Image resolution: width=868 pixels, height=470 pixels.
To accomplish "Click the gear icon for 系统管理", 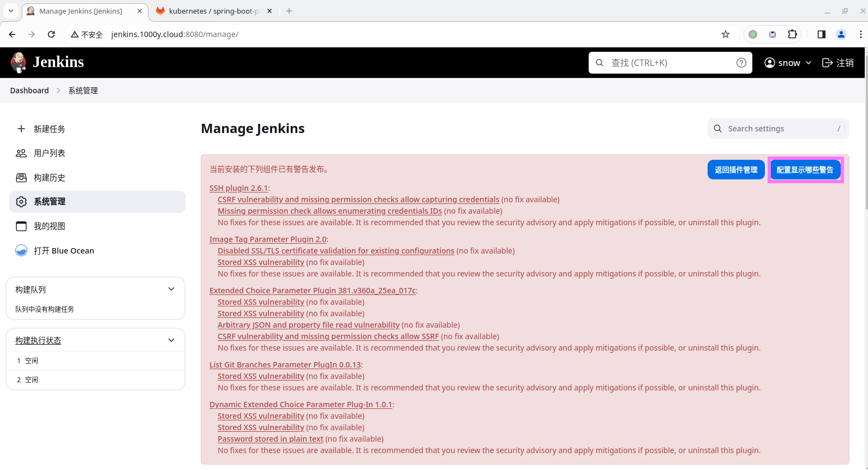I will [21, 202].
